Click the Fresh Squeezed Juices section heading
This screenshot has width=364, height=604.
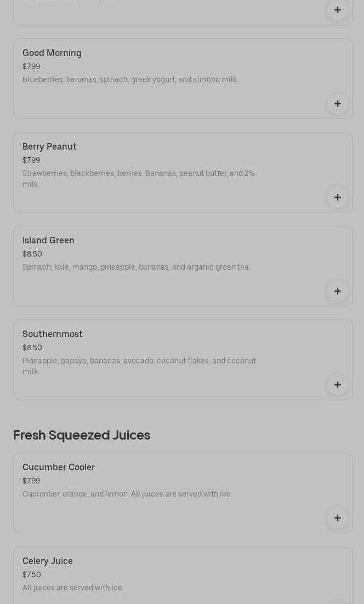point(82,435)
